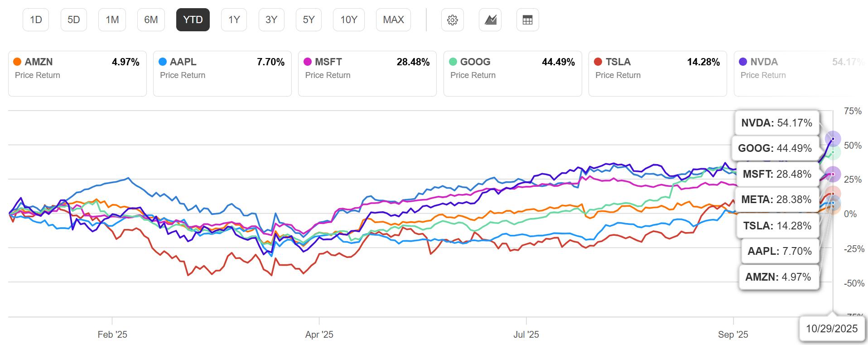
Task: Click the MAX range button
Action: [x=393, y=19]
